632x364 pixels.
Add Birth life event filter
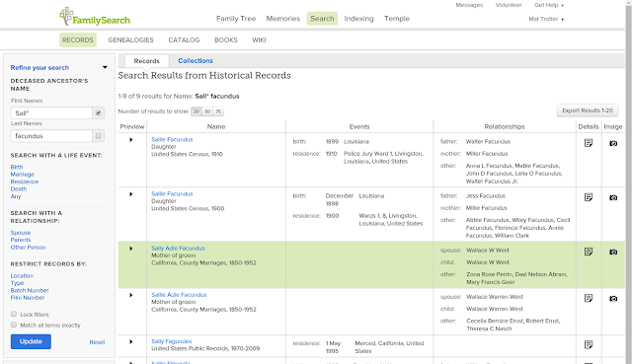tap(17, 167)
